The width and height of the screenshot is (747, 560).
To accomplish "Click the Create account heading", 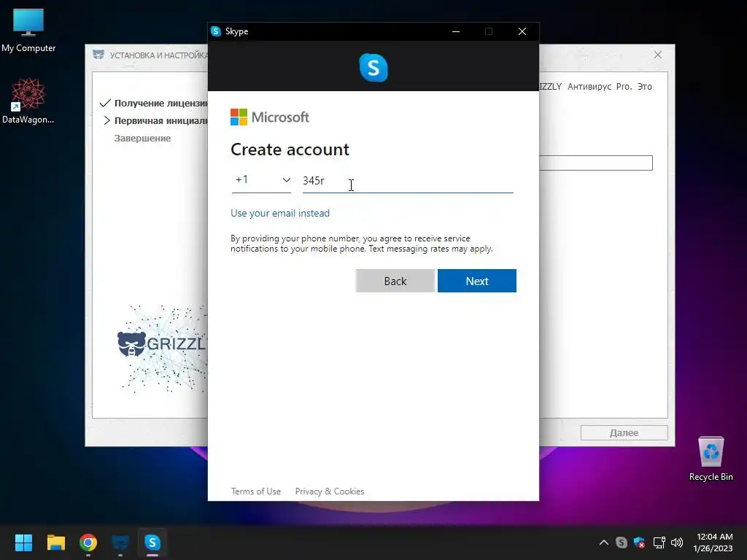I will point(290,149).
